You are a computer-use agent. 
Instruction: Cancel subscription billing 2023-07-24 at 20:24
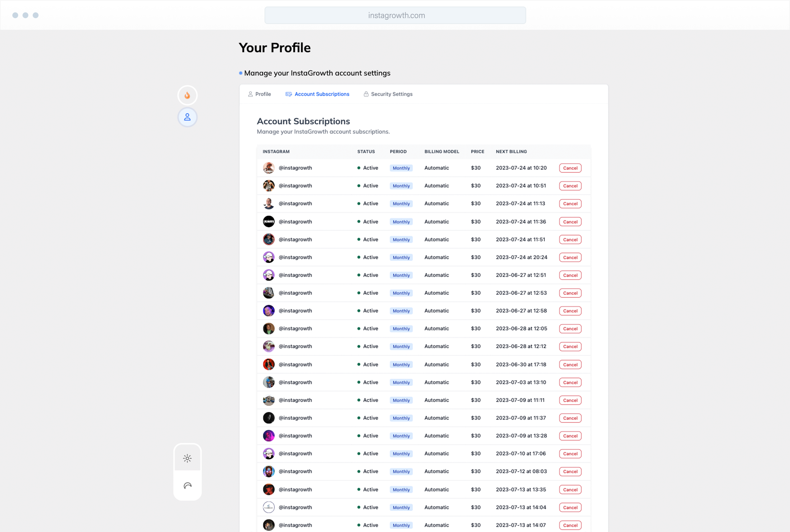[570, 257]
